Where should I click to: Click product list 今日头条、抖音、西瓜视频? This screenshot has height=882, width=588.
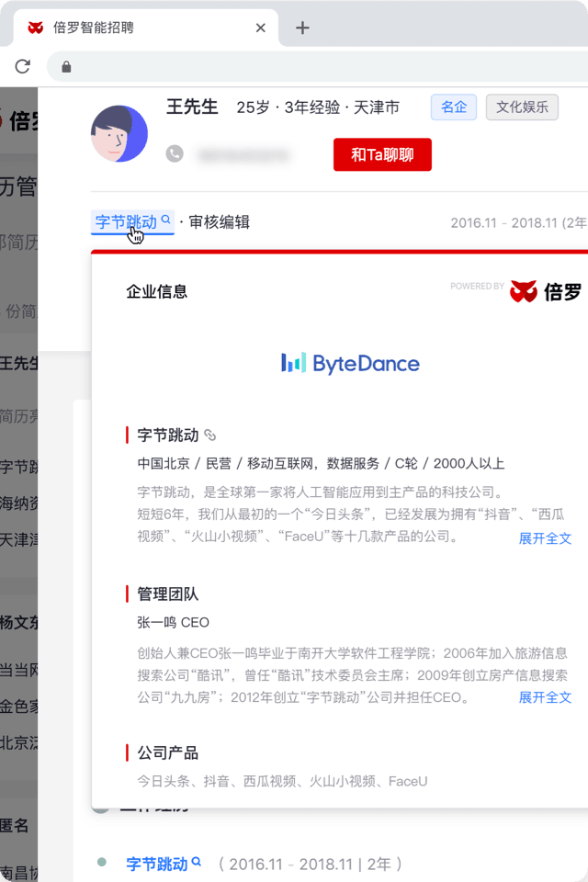282,781
